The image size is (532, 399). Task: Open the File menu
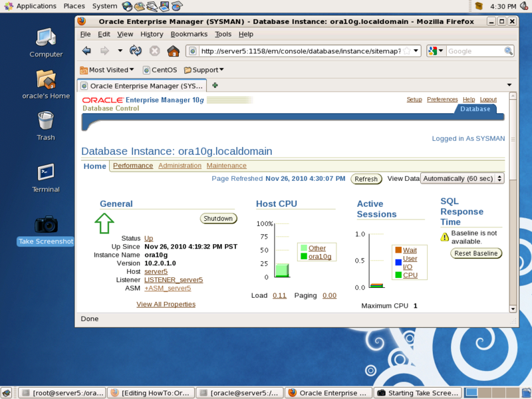tap(85, 34)
